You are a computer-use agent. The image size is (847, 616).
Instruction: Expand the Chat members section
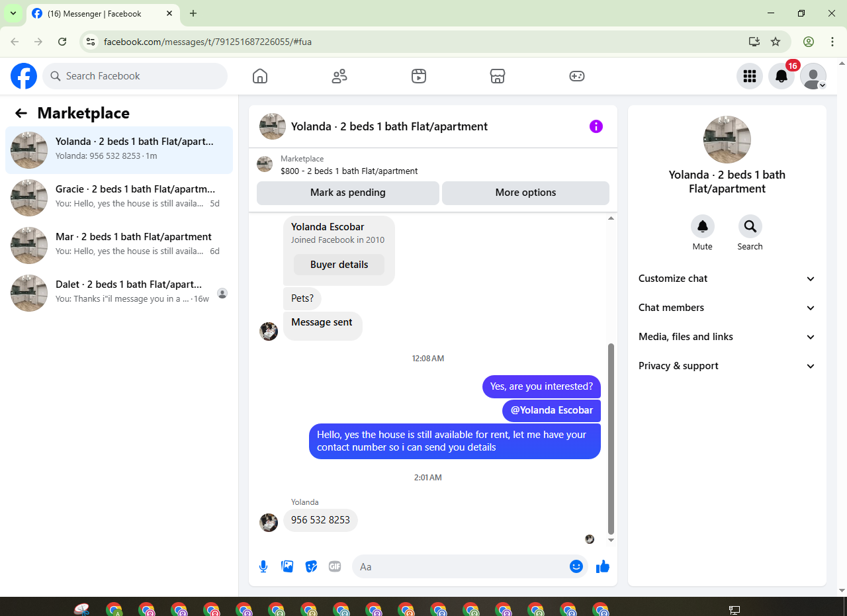coord(727,308)
